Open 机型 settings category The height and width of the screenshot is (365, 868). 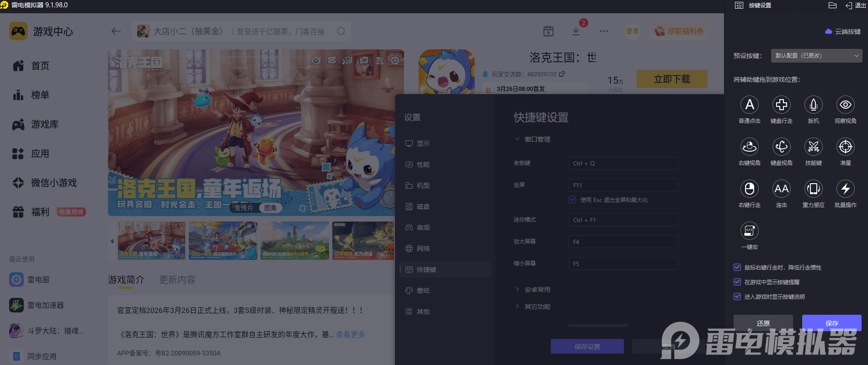tap(445, 185)
